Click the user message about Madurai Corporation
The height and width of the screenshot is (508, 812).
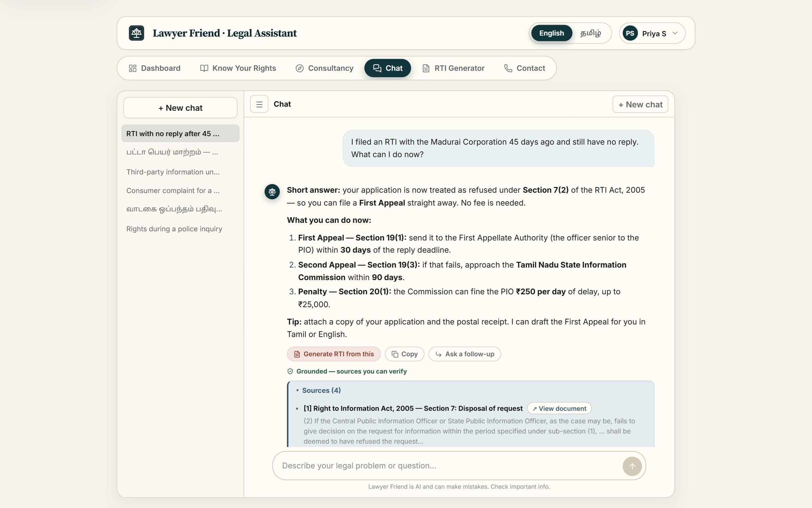(498, 148)
